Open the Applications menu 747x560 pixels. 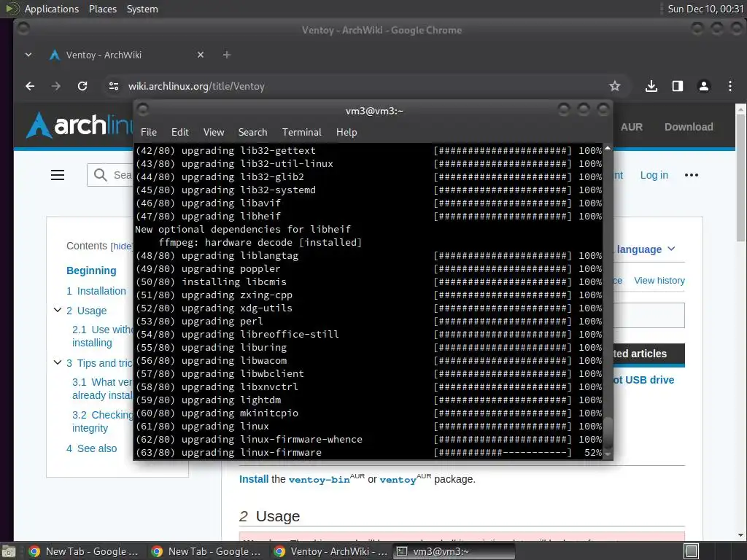coord(52,9)
